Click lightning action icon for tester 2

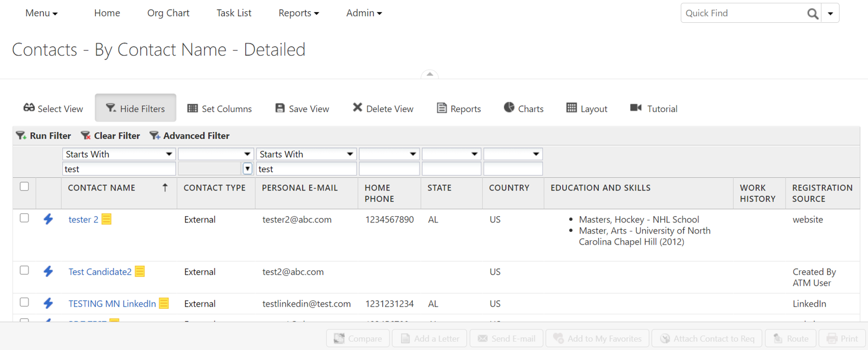[48, 220]
